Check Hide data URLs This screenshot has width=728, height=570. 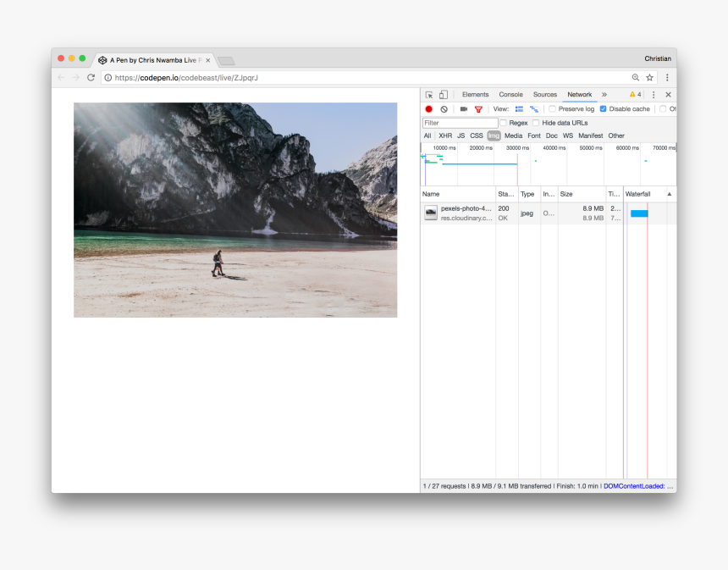(x=536, y=123)
